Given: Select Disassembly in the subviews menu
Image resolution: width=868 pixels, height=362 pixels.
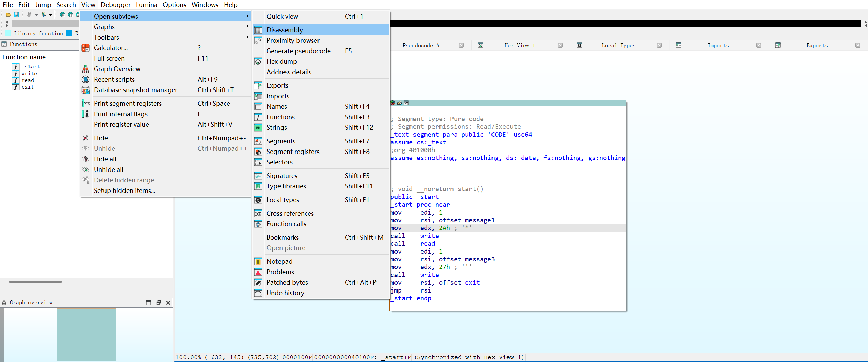Looking at the screenshot, I should point(321,30).
